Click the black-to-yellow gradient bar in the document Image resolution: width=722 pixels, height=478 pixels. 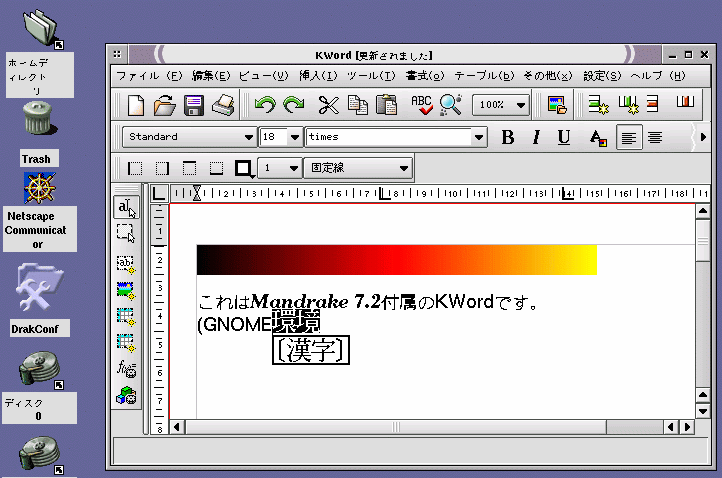click(x=396, y=260)
